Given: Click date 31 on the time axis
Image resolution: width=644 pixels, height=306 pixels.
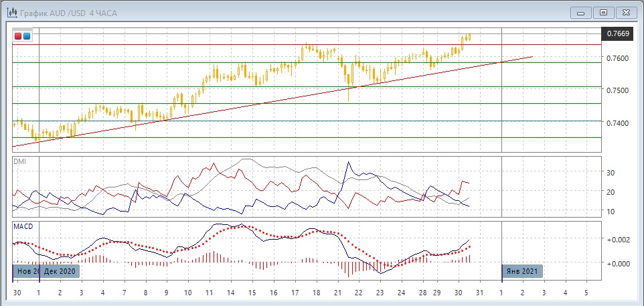Looking at the screenshot, I should pyautogui.click(x=480, y=293).
